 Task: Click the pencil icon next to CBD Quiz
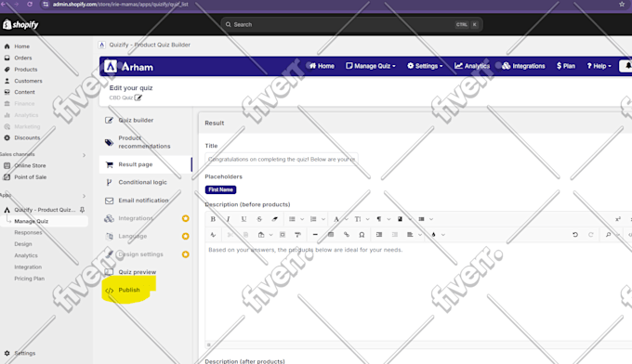pyautogui.click(x=138, y=97)
